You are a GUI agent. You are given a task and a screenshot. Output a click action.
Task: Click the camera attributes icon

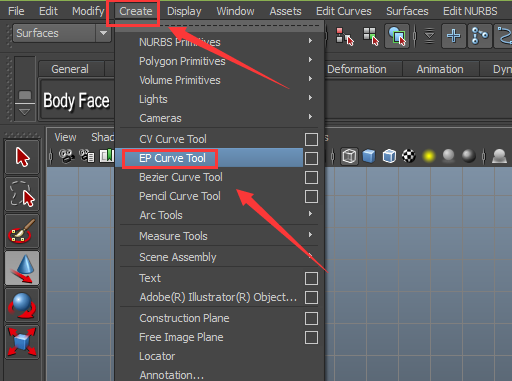[x=87, y=156]
